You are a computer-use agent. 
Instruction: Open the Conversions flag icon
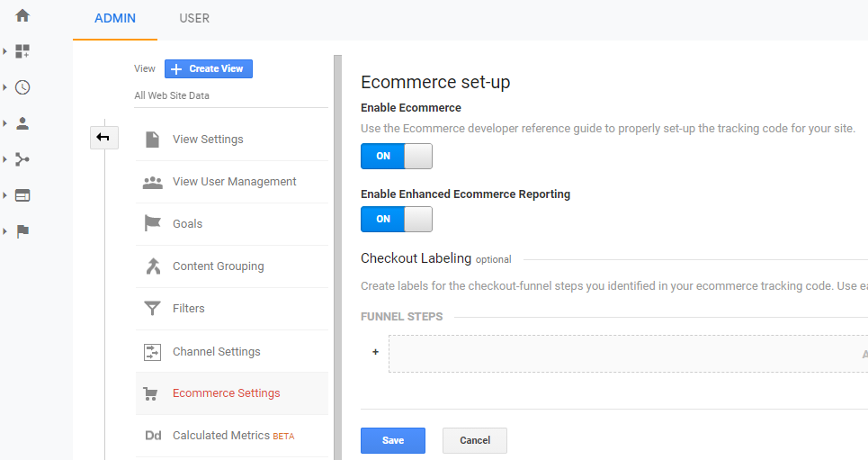coord(22,231)
